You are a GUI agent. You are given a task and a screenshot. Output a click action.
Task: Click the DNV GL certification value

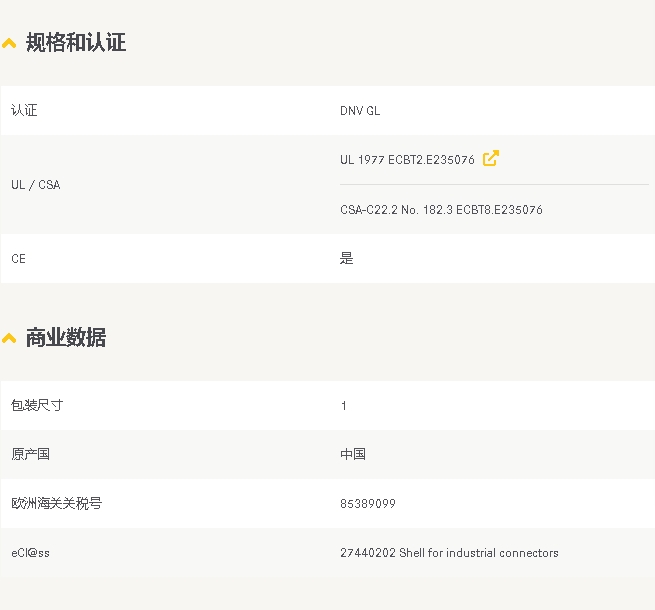pos(360,111)
